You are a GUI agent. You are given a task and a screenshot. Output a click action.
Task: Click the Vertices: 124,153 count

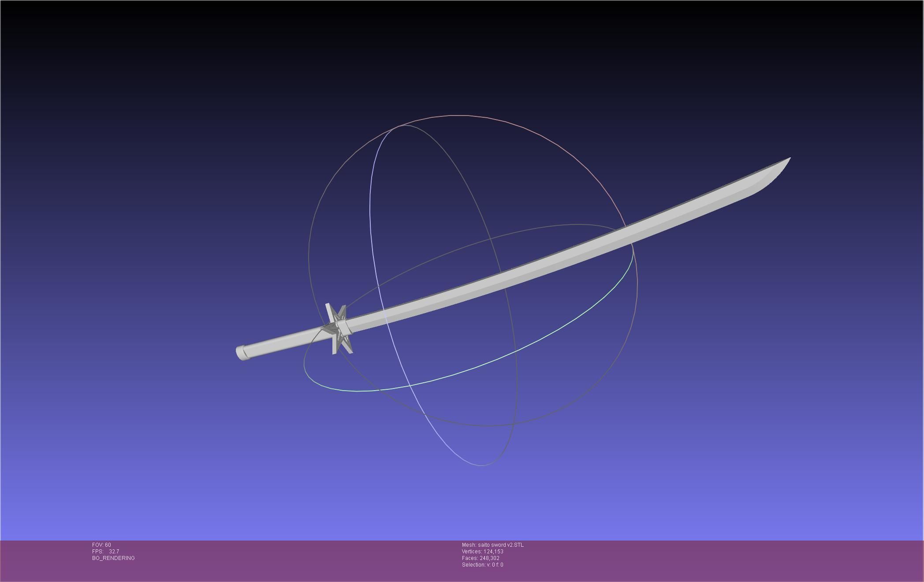[x=483, y=552]
